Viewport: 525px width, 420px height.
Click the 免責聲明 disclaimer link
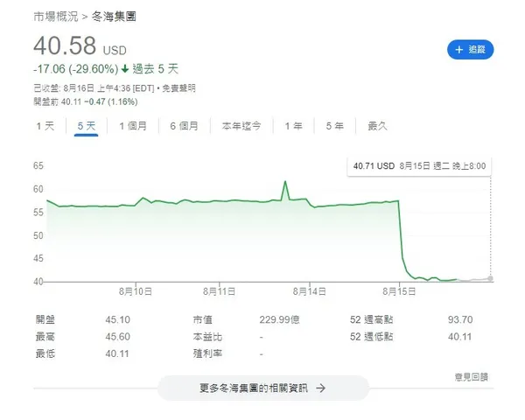(x=178, y=88)
